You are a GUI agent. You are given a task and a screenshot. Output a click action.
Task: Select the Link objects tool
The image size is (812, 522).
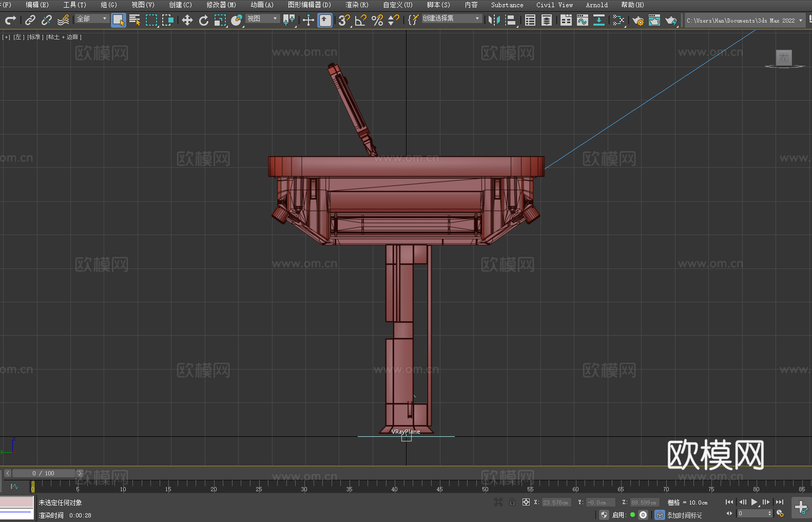pyautogui.click(x=30, y=20)
